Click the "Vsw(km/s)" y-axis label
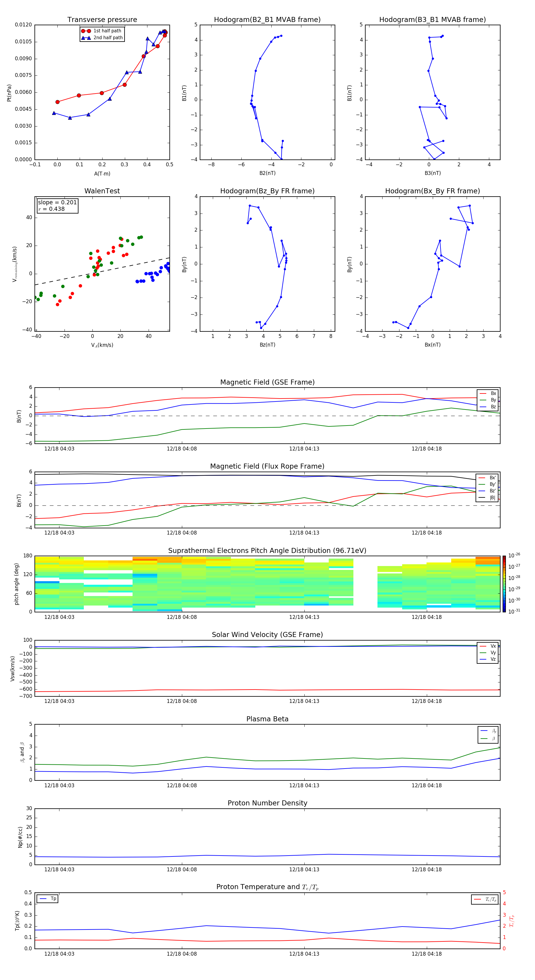The image size is (535, 980). pyautogui.click(x=12, y=668)
